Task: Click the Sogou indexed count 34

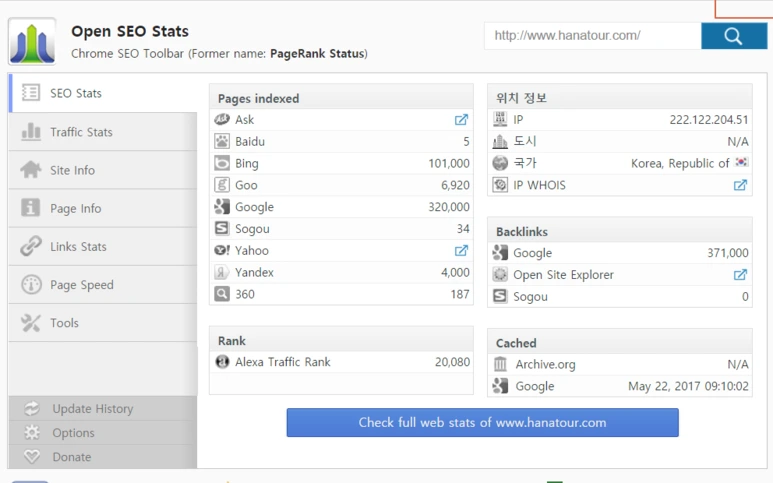Action: 463,229
